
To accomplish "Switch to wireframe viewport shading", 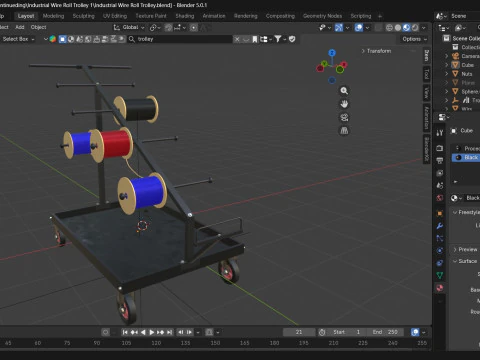I will [389, 28].
